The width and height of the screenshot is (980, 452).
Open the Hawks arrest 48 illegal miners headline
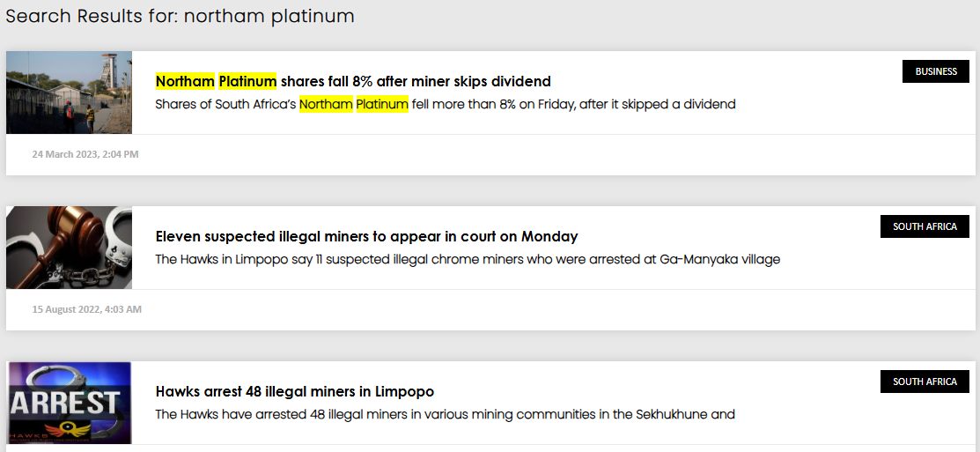pos(294,391)
